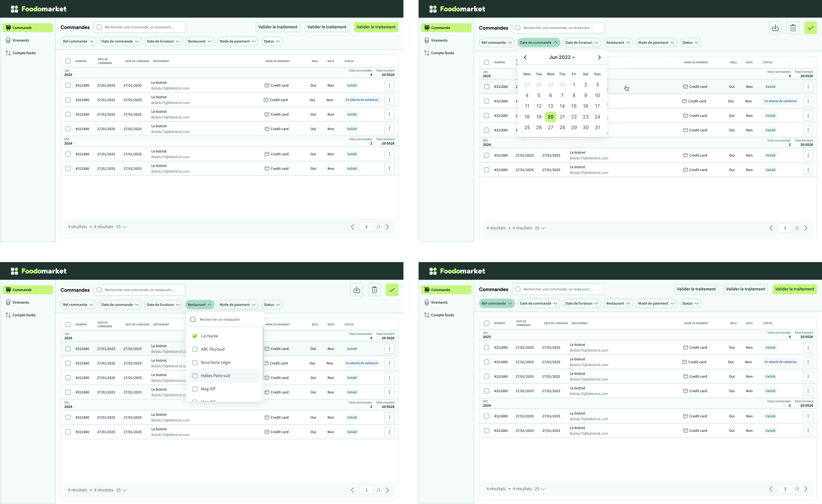Screen dimensions: 822x504
Task: Select highlighted June 20 in the calendar
Action: tap(550, 117)
